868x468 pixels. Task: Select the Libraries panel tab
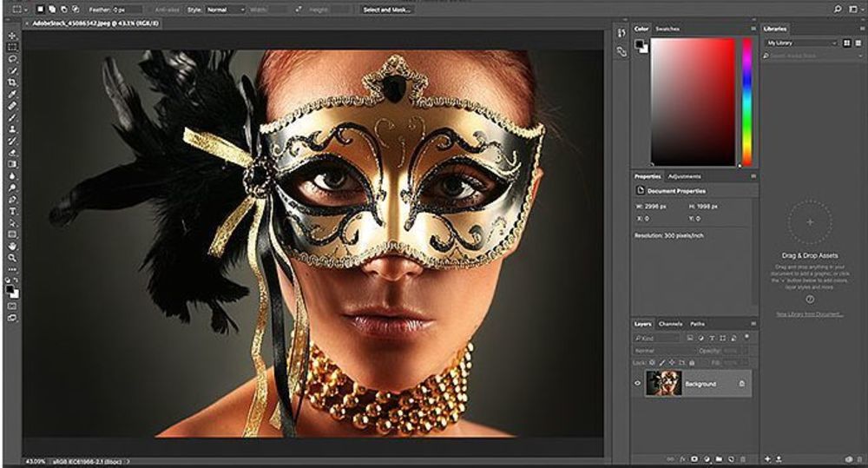point(774,29)
